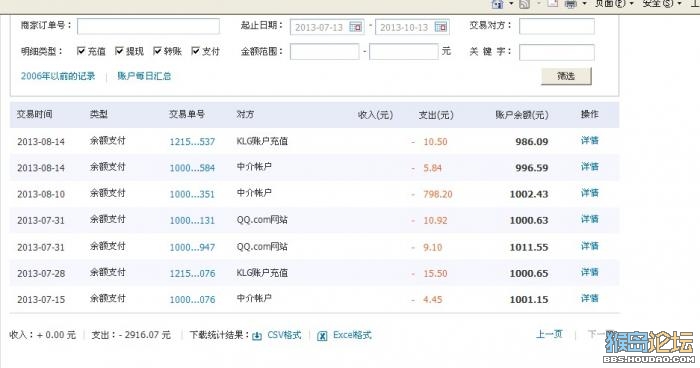This screenshot has height=368, width=700.
Task: Click the date cell 2013-07-28
Action: [x=41, y=273]
